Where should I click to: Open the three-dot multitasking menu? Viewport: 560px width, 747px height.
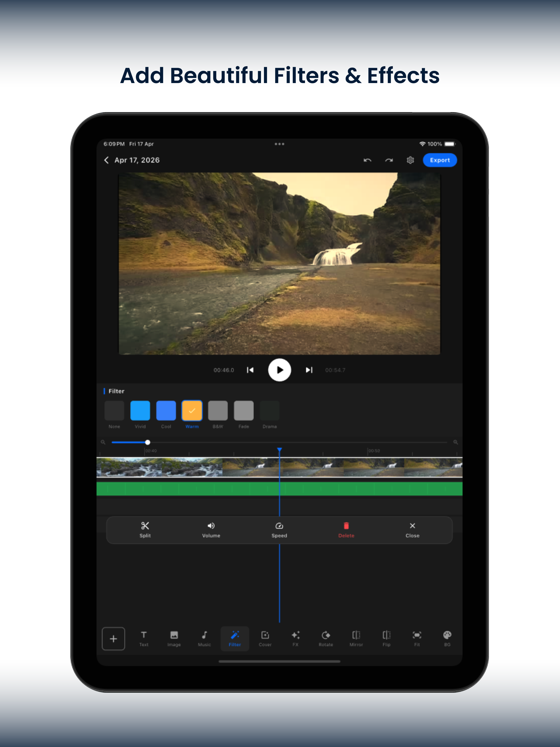(279, 144)
